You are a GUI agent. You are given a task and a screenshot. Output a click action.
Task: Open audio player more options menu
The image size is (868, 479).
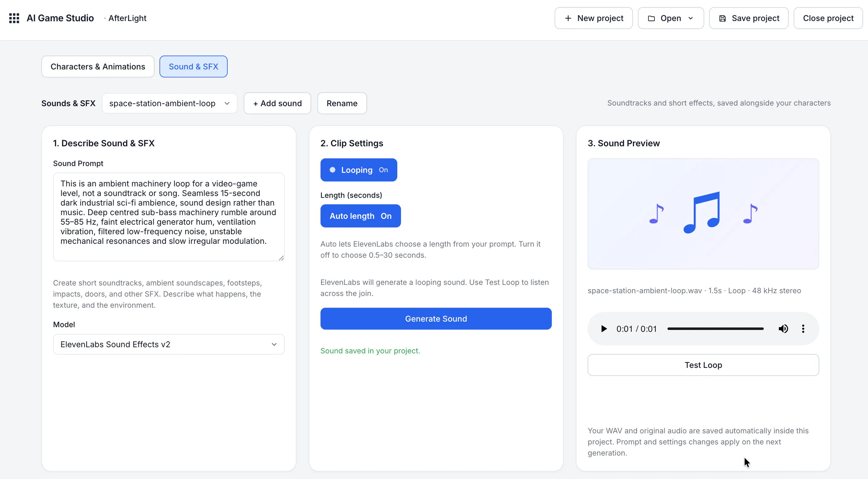coord(803,329)
